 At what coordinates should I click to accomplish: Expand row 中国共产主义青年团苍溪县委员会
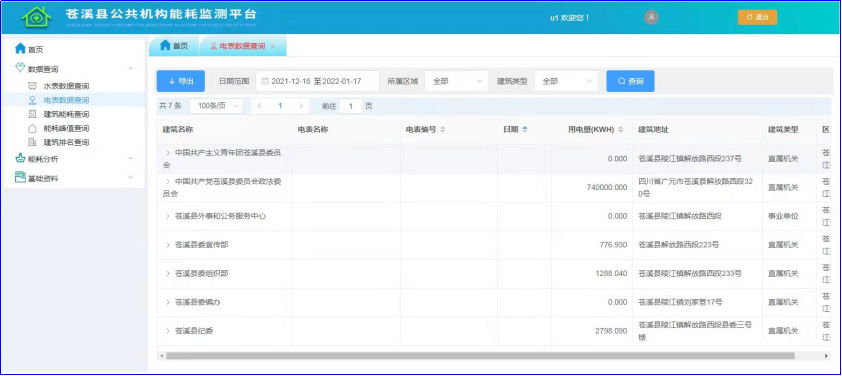click(168, 153)
